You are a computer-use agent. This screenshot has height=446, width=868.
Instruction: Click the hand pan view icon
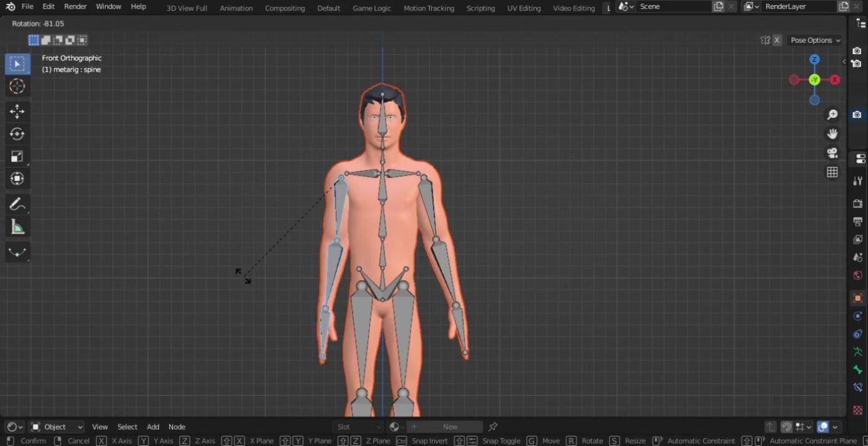pyautogui.click(x=832, y=133)
